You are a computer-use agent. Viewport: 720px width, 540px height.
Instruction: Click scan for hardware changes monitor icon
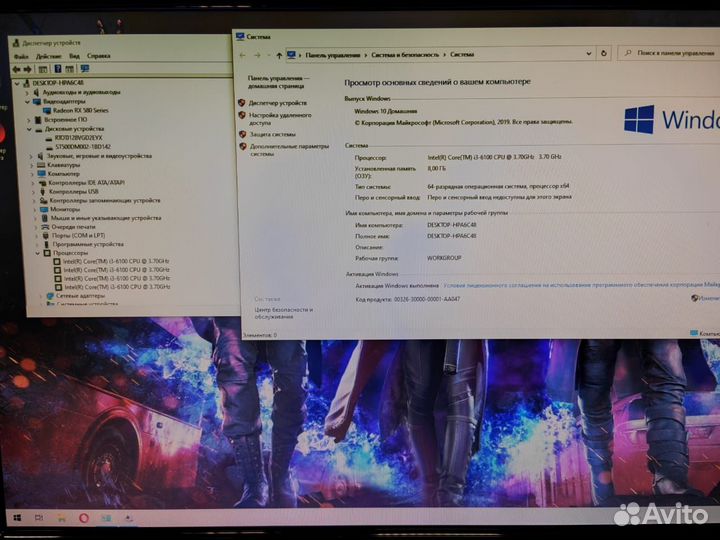point(85,68)
